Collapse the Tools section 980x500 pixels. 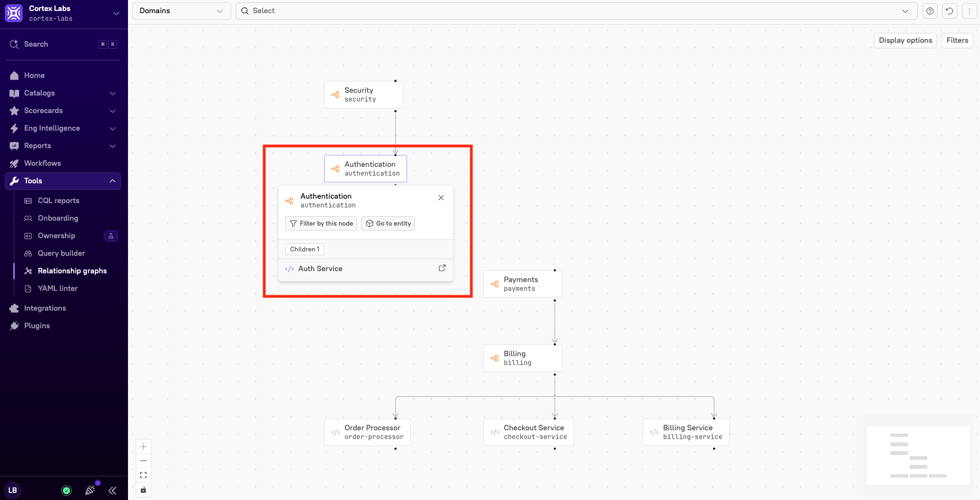pyautogui.click(x=64, y=181)
